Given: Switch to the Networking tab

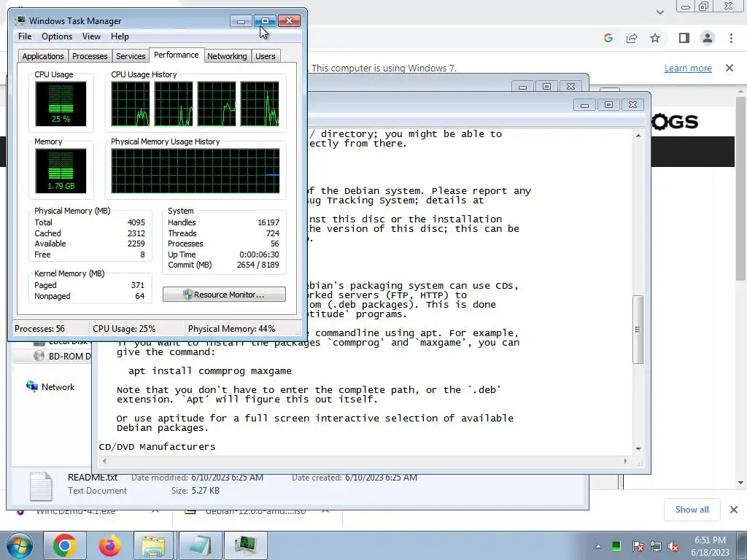Looking at the screenshot, I should click(227, 55).
